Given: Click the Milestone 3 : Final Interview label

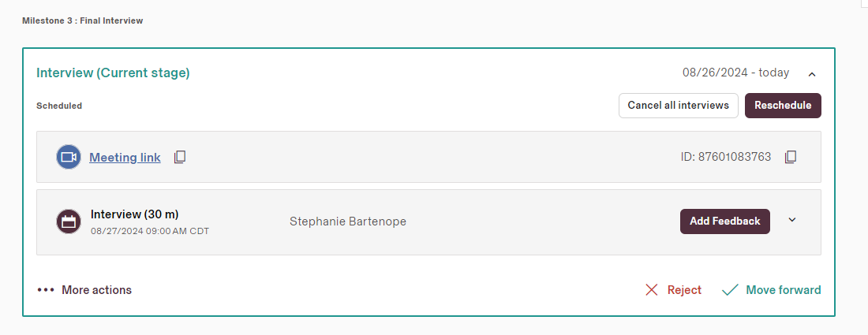Looking at the screenshot, I should (82, 20).
